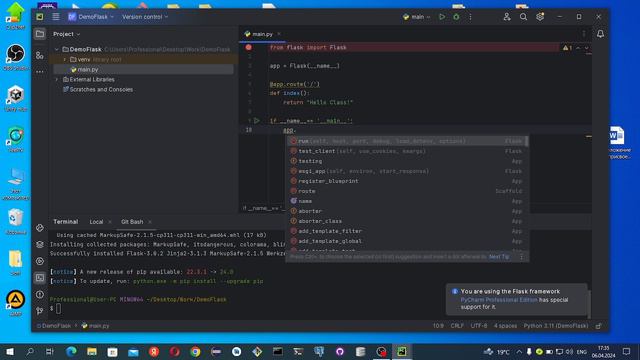640x360 pixels.
Task: Switch to Git Bash terminal tab
Action: (x=132, y=222)
